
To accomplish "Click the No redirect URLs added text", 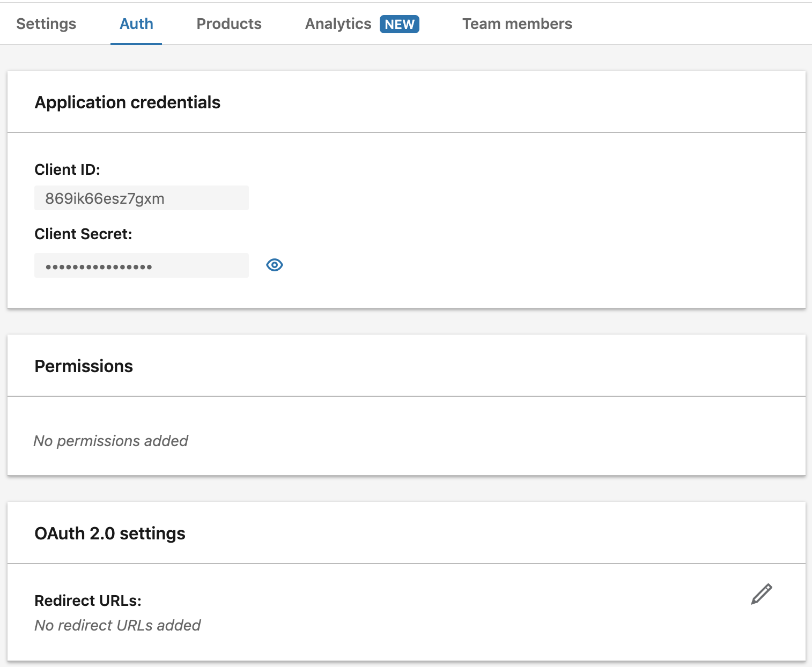I will 117,625.
